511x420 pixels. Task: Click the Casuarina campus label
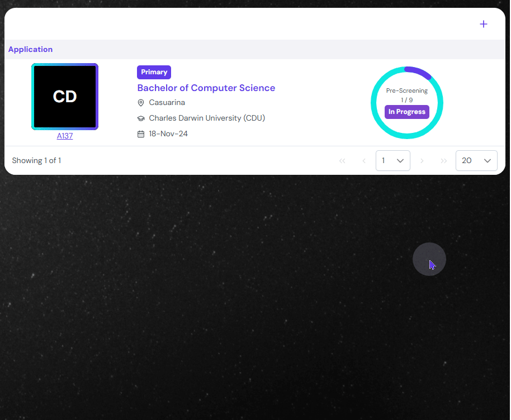167,103
